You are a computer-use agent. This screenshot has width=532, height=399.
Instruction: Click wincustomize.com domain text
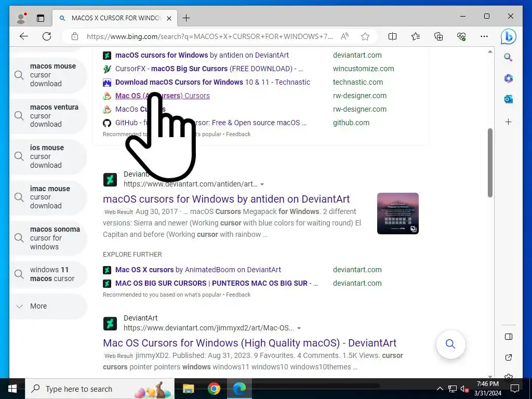point(363,69)
